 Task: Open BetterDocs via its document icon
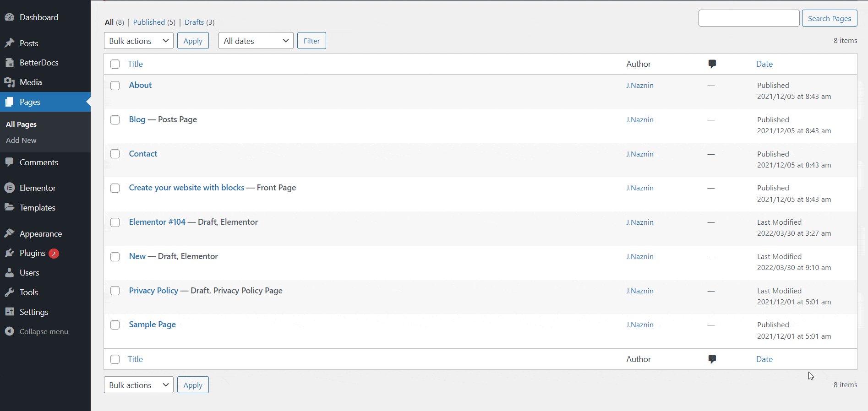9,63
